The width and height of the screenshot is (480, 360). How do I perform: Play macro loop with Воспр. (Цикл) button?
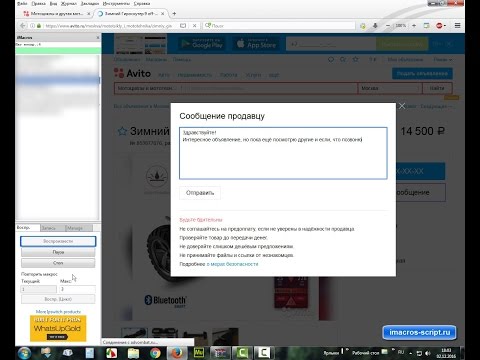(58, 299)
